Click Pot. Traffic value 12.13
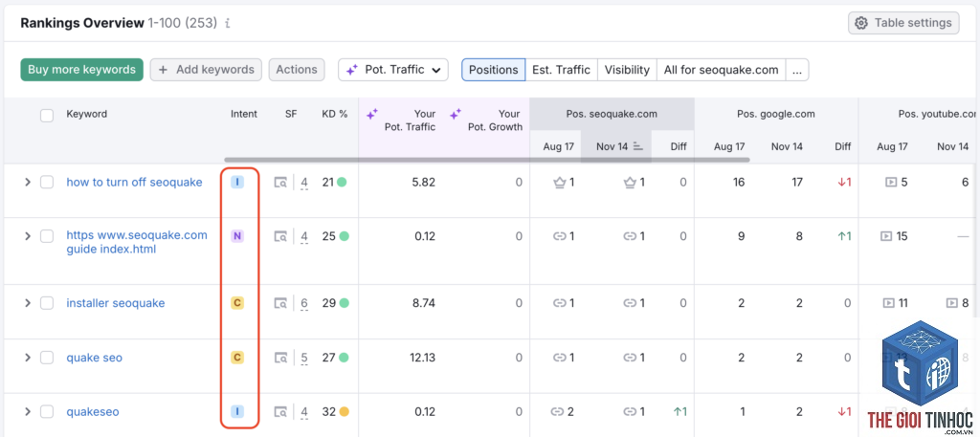Screen dimensions: 980x437 pyautogui.click(x=422, y=358)
